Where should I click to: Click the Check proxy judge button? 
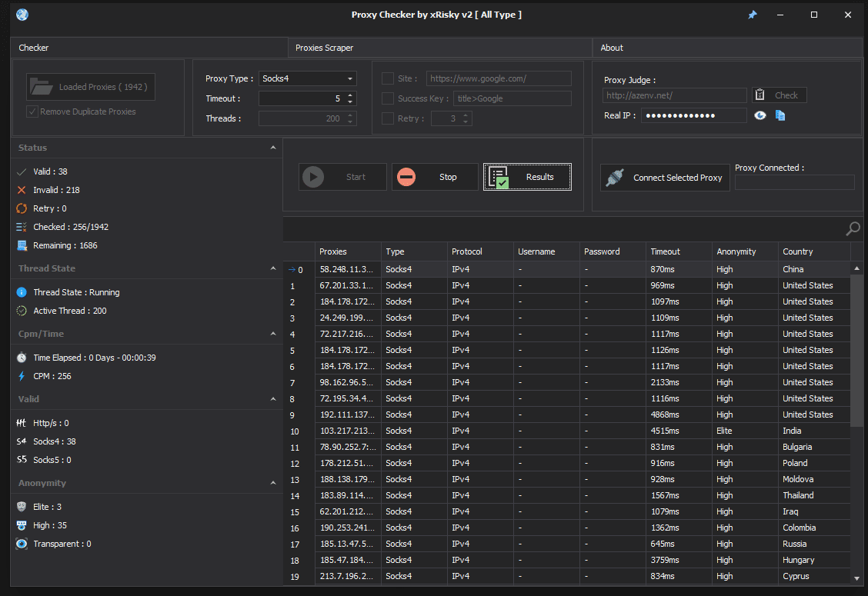click(779, 95)
